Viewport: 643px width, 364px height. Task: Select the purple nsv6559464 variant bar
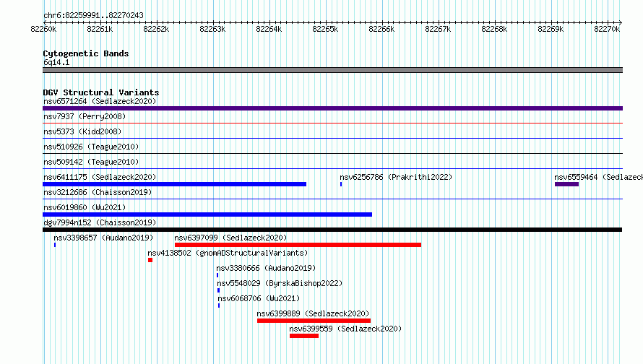[x=566, y=184]
